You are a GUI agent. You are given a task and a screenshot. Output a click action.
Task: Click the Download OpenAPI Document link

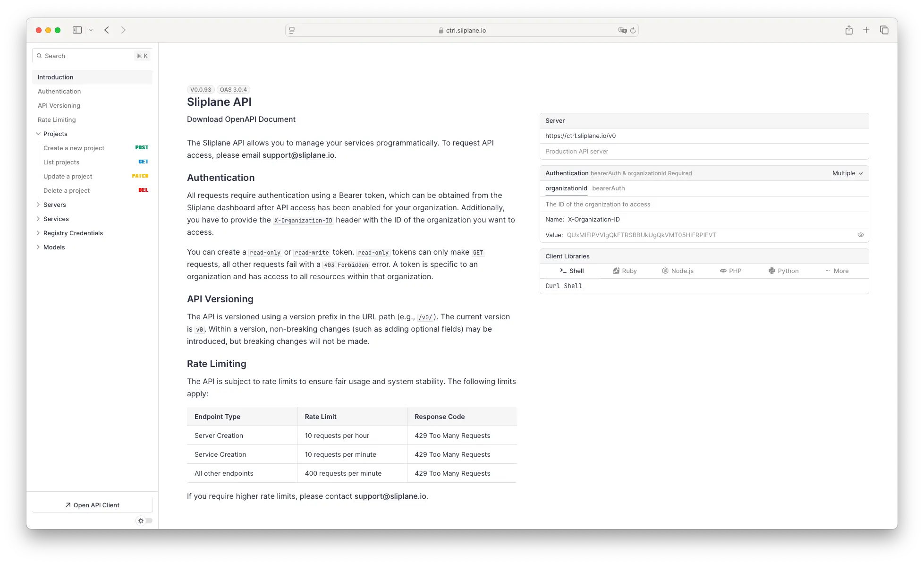[241, 119]
